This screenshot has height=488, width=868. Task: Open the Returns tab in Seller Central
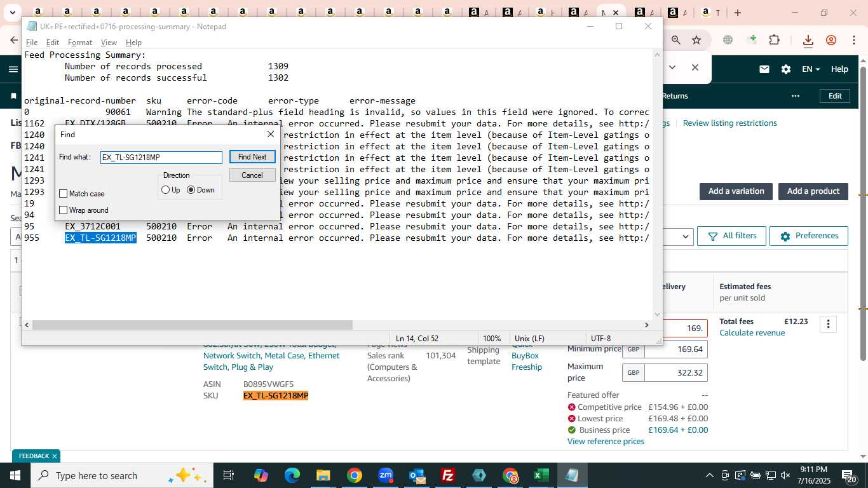(675, 96)
